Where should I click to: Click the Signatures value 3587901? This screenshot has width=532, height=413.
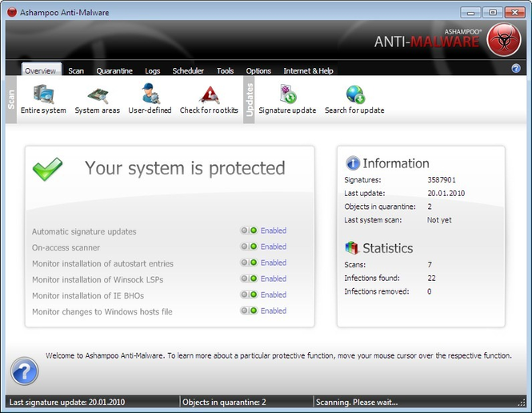(442, 180)
